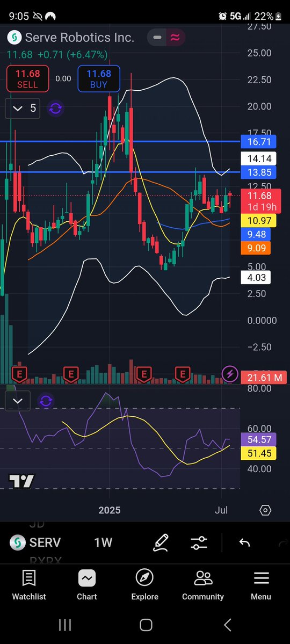
Task: Tap the blue 11.68 BUY button
Action: (99, 79)
